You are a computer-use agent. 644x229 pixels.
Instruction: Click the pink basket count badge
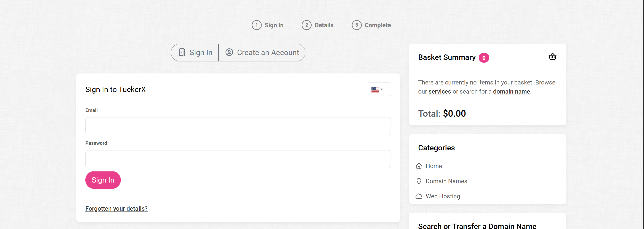[484, 58]
